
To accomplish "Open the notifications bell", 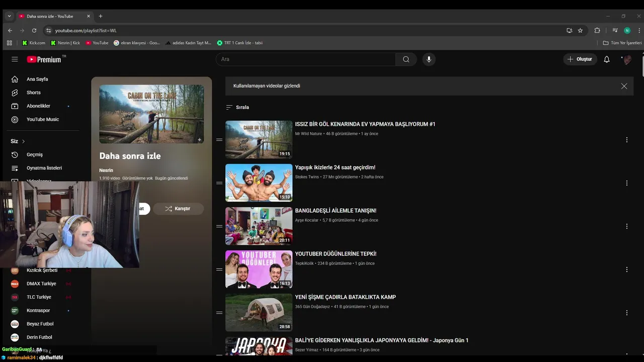I will [x=607, y=59].
